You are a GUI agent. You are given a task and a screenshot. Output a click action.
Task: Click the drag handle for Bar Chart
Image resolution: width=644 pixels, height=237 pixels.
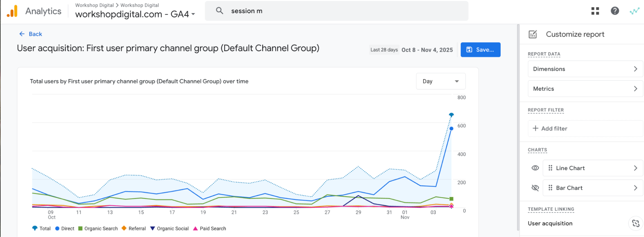coord(550,188)
